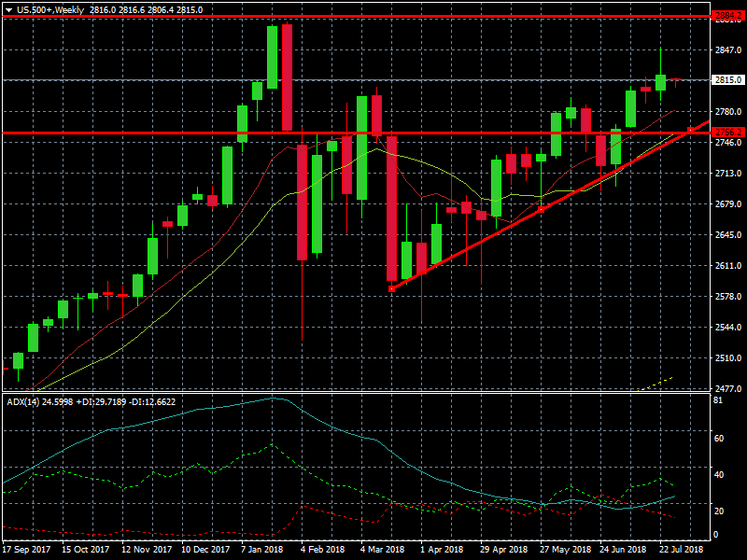Click the dropdown arrow beside US.500+ title
Image resolution: width=747 pixels, height=560 pixels.
(x=8, y=9)
